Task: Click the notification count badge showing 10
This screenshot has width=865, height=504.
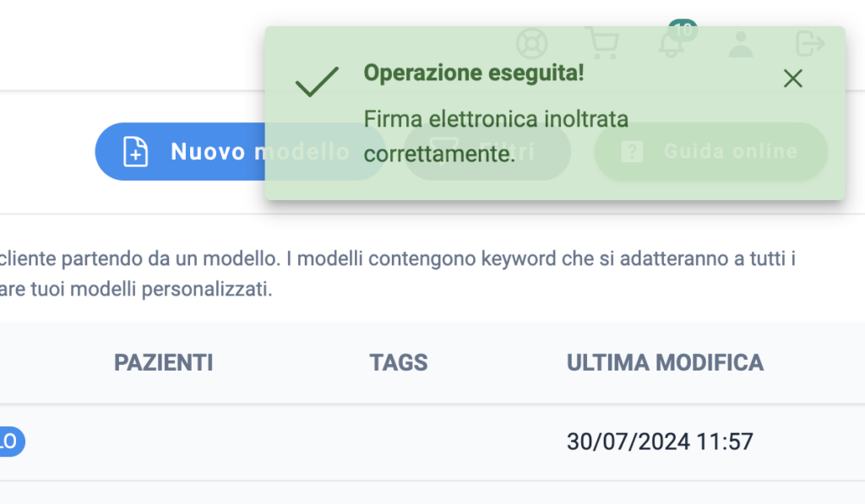Action: 683,30
